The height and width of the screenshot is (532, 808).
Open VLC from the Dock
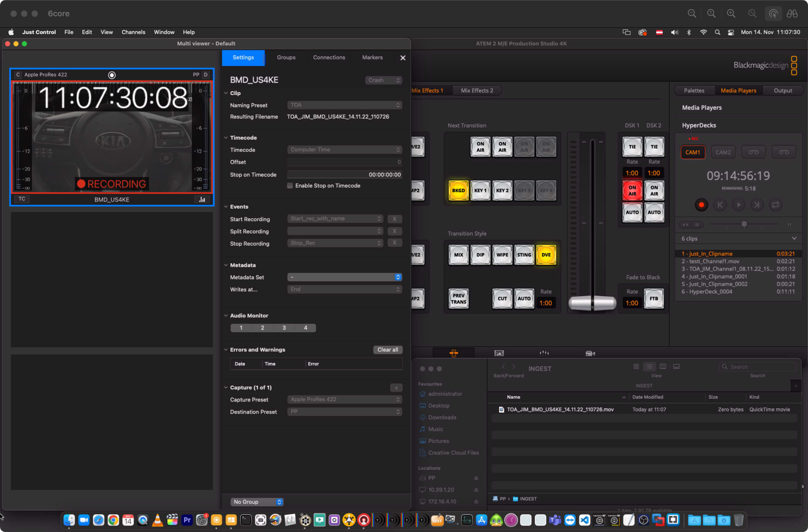pos(158,520)
